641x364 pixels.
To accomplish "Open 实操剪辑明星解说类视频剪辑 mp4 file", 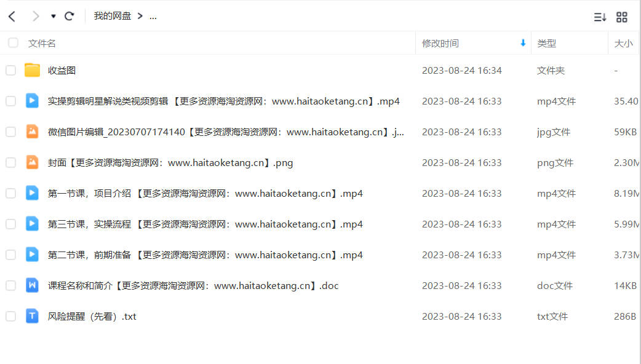I will tap(224, 101).
